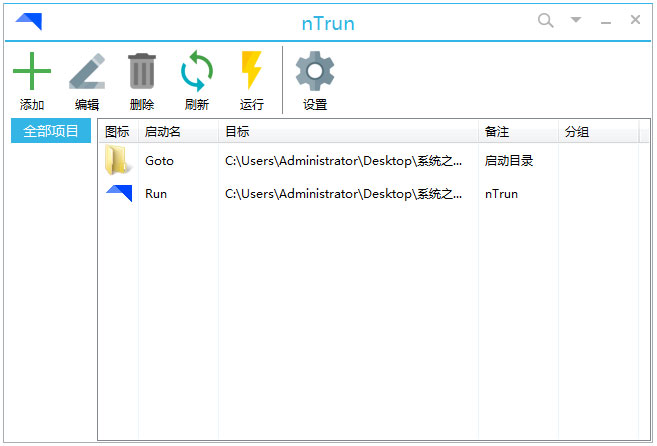
Task: Expand the title bar dropdown arrow
Action: point(576,19)
